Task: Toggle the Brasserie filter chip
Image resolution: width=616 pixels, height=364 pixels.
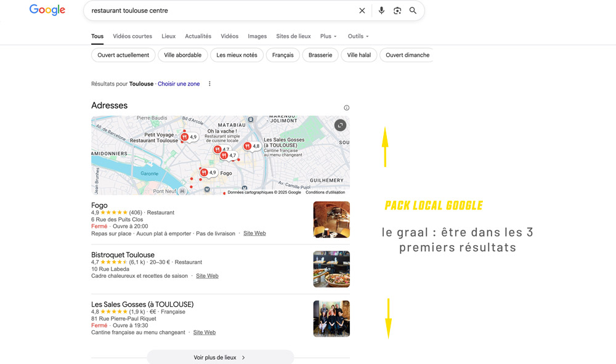Action: tap(320, 55)
